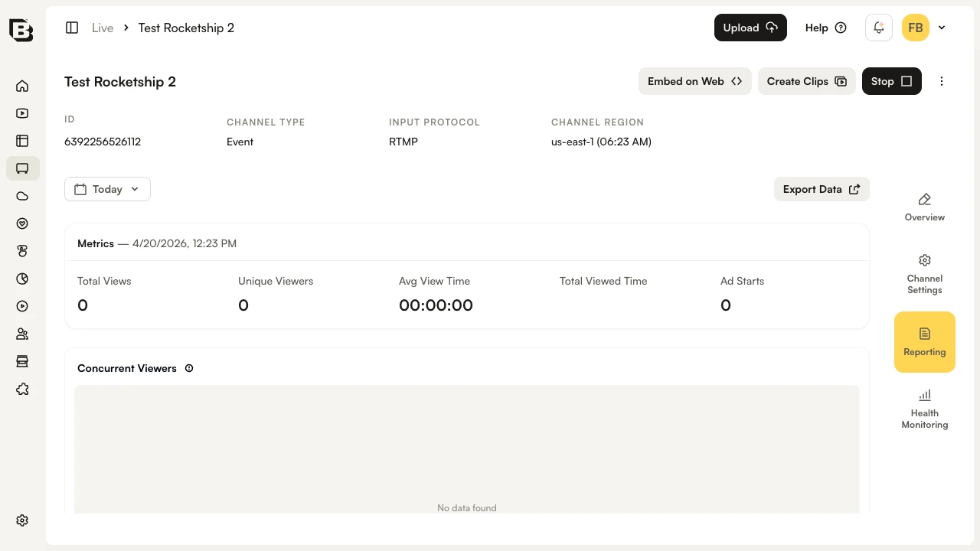Screen dimensions: 980x551
Task: Click the No data found message
Action: (467, 507)
